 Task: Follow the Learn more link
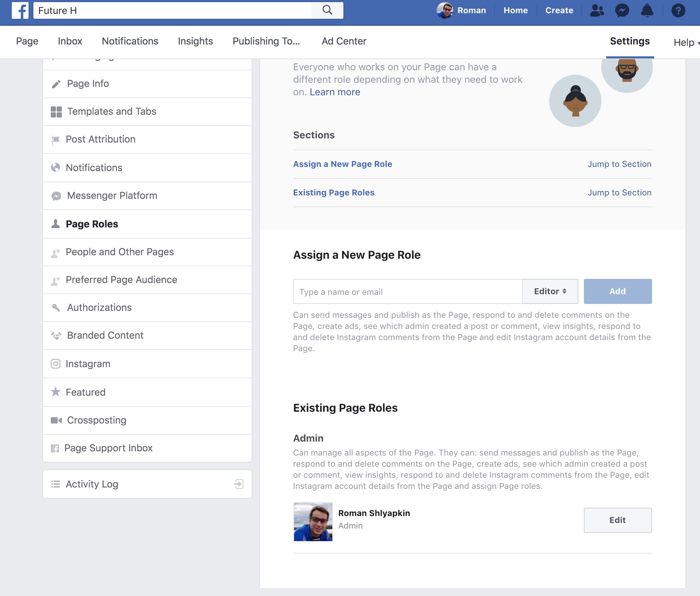pos(335,92)
